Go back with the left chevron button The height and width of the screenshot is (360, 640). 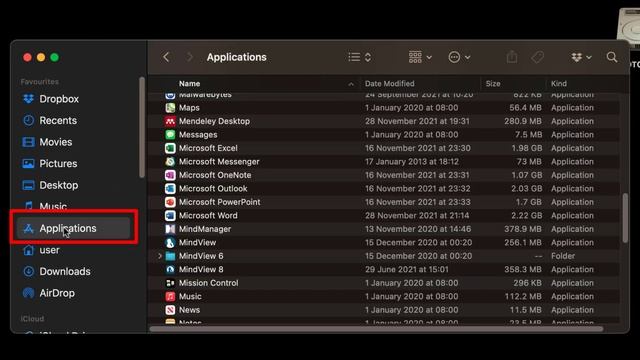click(x=166, y=57)
